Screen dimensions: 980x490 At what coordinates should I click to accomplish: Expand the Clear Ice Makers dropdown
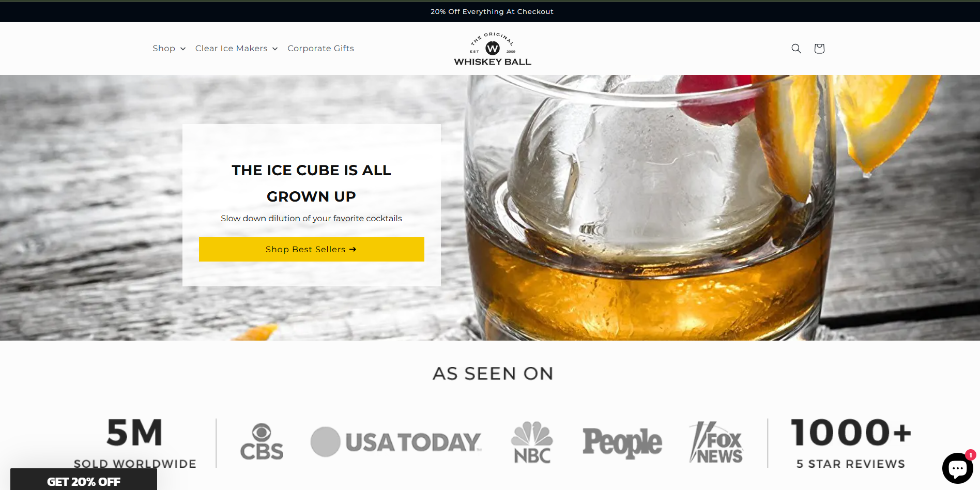pyautogui.click(x=237, y=49)
